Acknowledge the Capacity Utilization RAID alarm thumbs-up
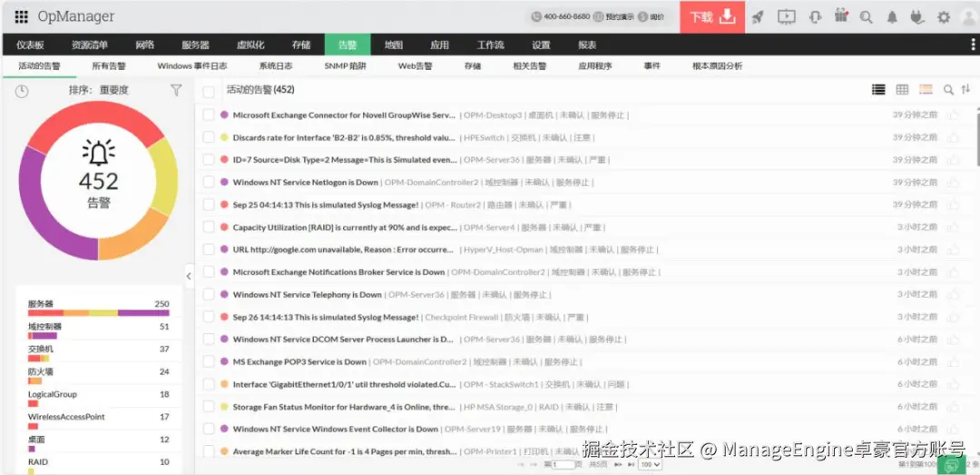The height and width of the screenshot is (475, 980). (x=953, y=228)
